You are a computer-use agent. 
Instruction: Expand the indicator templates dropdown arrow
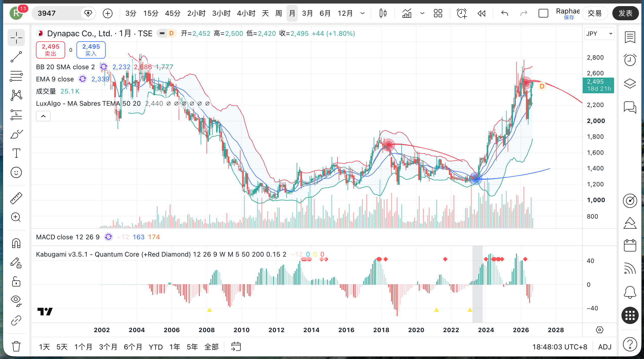pyautogui.click(x=422, y=13)
